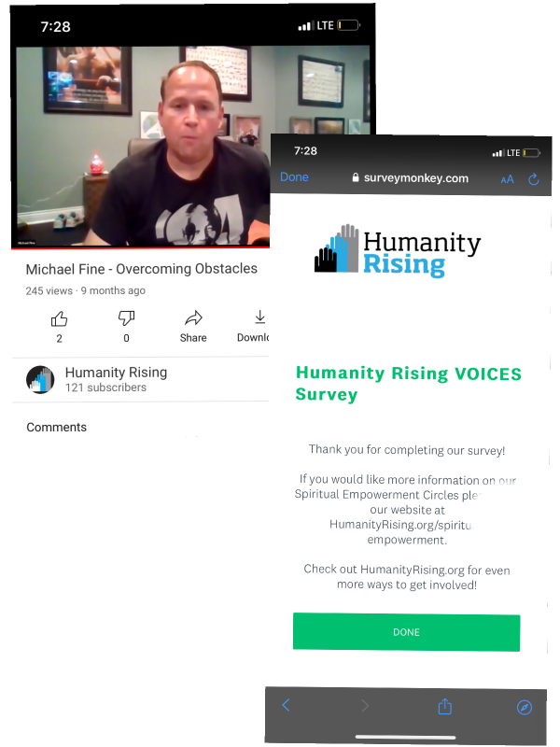The image size is (560, 747).
Task: Tap the surveymonkey.com address field
Action: coord(410,178)
